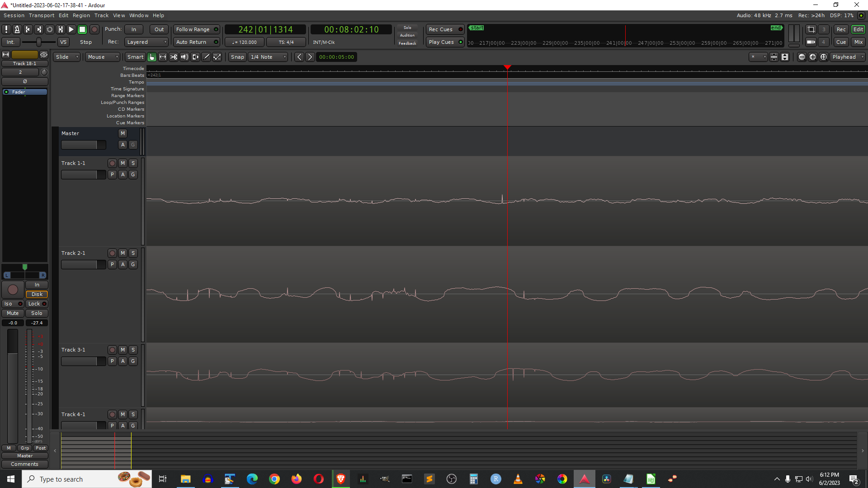Select the Range tool icon
Viewport: 868px width, 488px height.
click(x=163, y=57)
